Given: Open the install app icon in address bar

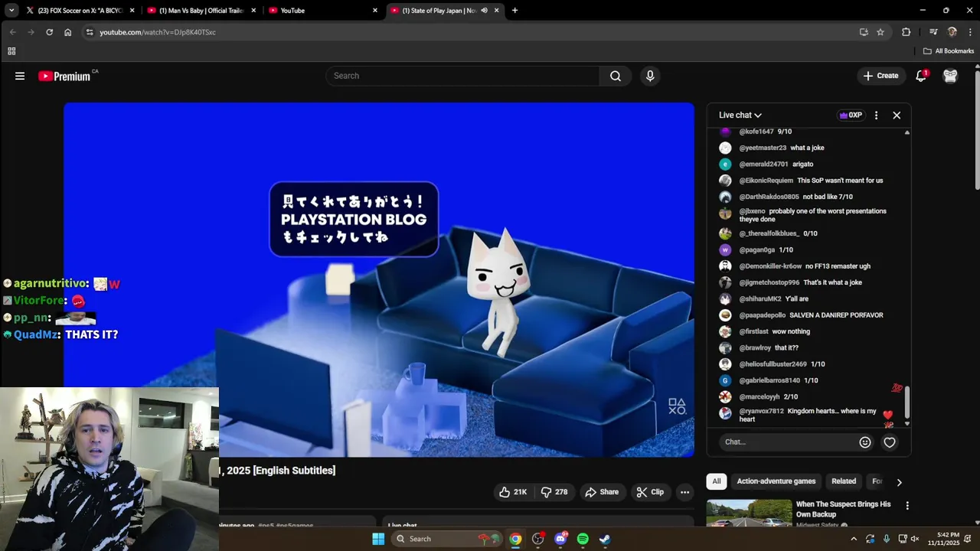Looking at the screenshot, I should point(864,32).
